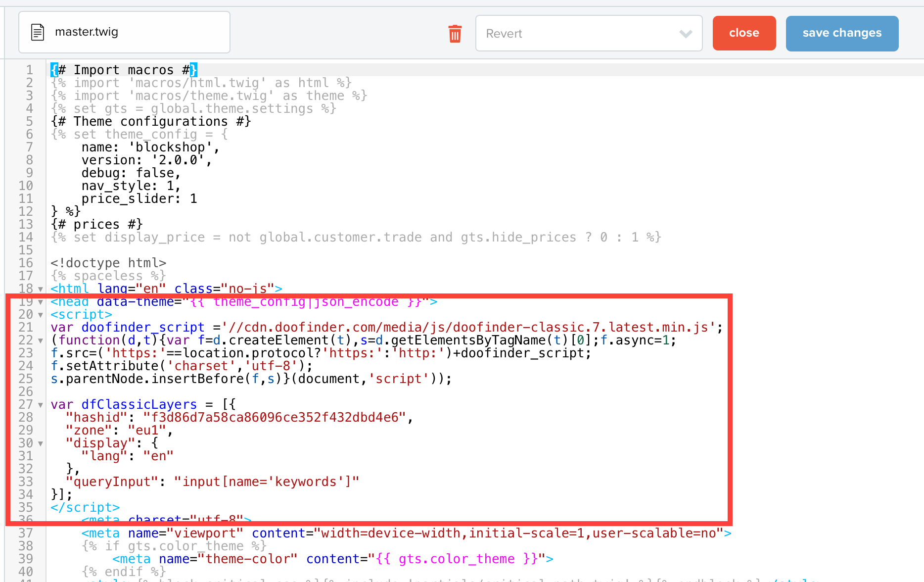Click 'debug: false' line
The image size is (924, 582).
tap(131, 173)
